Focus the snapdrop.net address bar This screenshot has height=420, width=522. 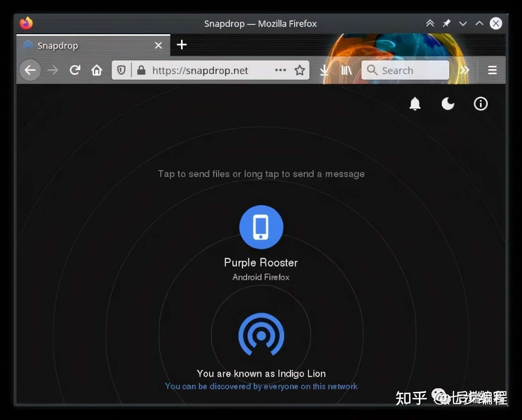coord(210,70)
